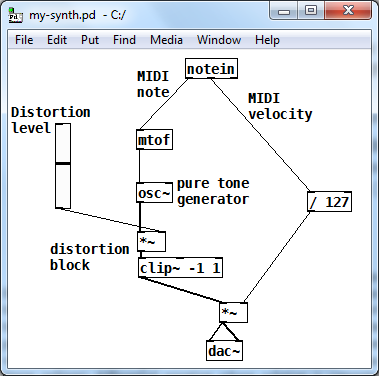This screenshot has height=376, width=379.
Task: Select the dac~ output object
Action: click(x=224, y=350)
